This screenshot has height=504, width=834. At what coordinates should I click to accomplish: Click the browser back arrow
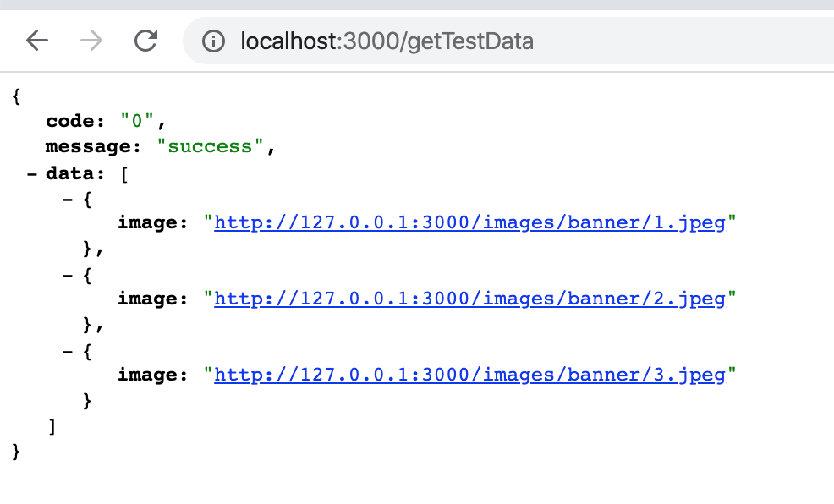[37, 41]
